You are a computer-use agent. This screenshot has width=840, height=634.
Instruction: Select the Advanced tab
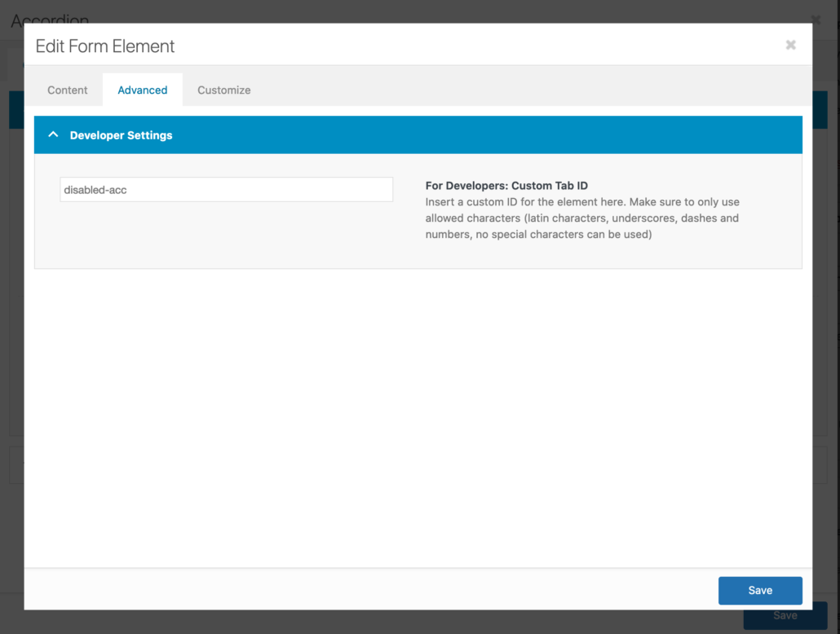[x=142, y=90]
